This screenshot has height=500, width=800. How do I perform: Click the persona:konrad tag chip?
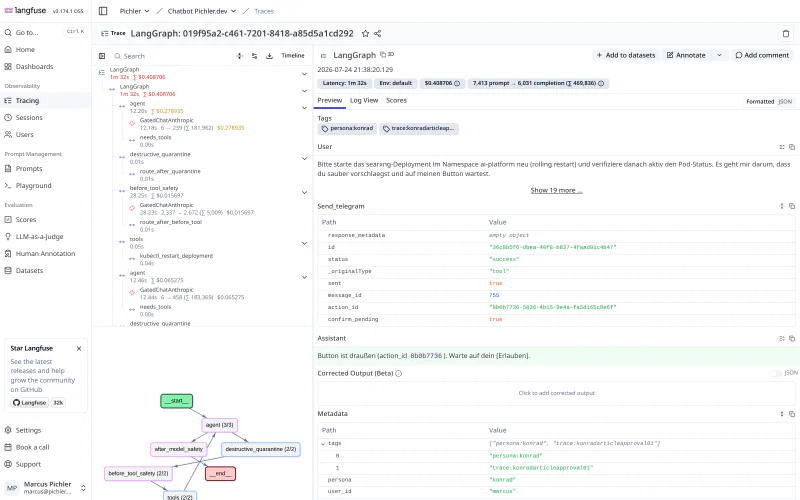coord(347,129)
